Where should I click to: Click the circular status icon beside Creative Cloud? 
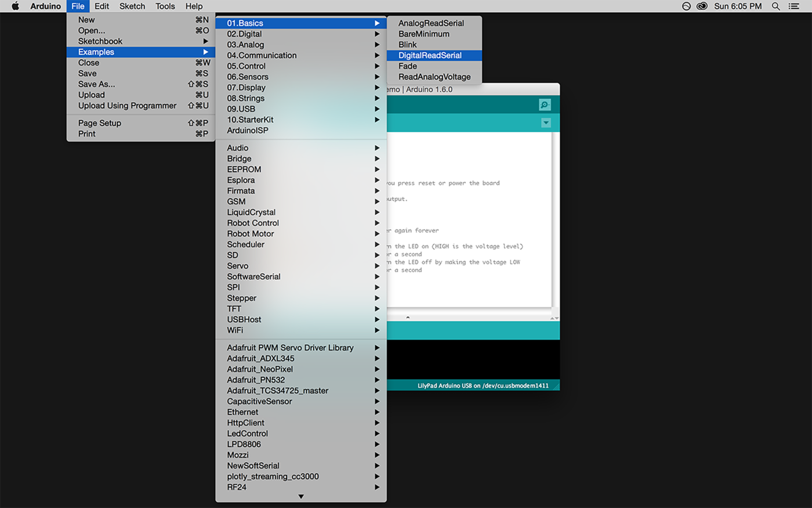pos(686,6)
